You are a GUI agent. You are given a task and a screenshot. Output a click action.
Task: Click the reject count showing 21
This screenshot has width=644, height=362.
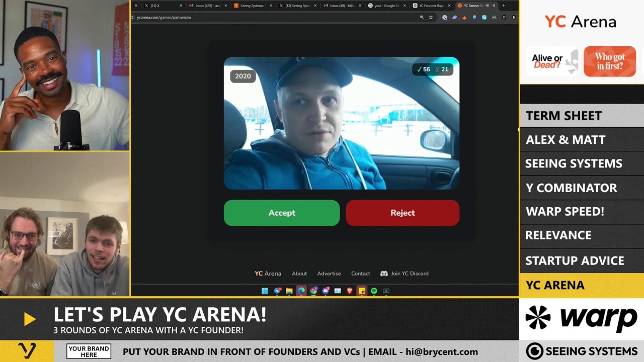coord(442,69)
